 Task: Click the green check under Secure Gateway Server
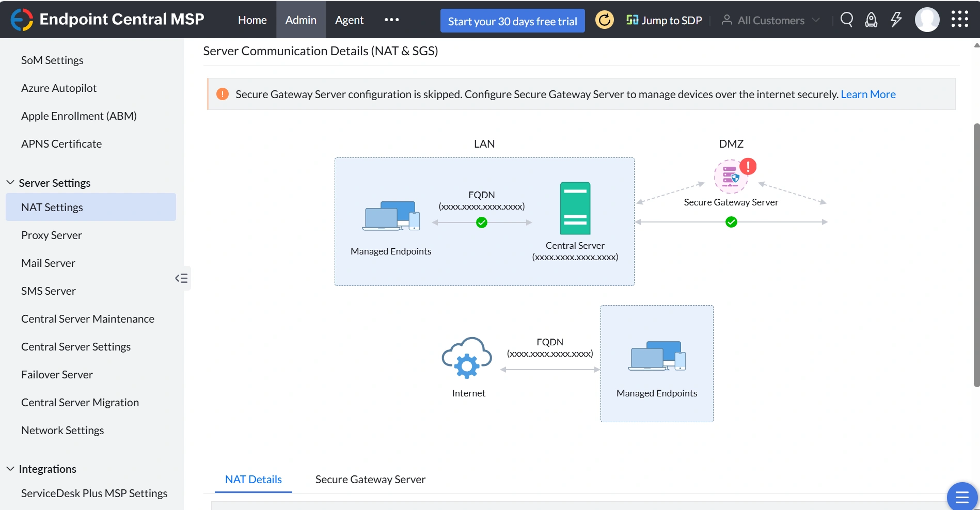731,222
